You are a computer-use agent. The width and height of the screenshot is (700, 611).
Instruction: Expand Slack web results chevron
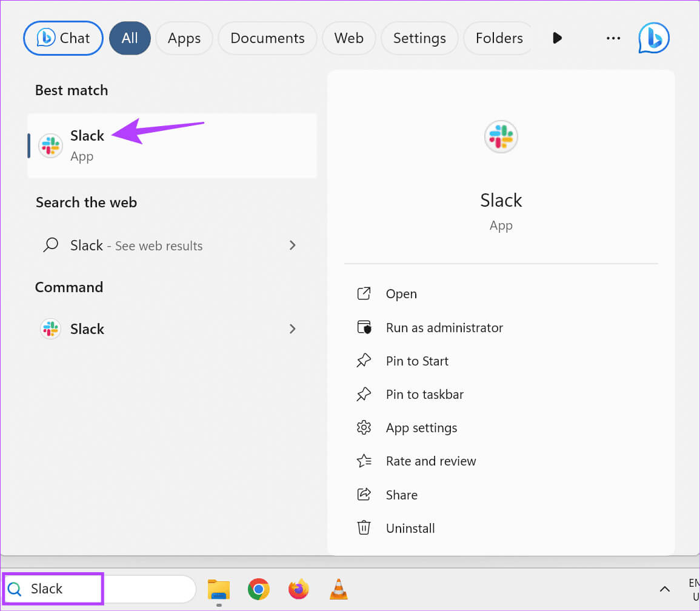292,245
